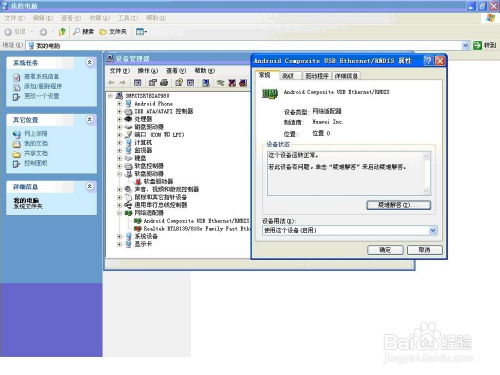Open 共享文档 link in side panel
The height and width of the screenshot is (375, 500).
36,153
